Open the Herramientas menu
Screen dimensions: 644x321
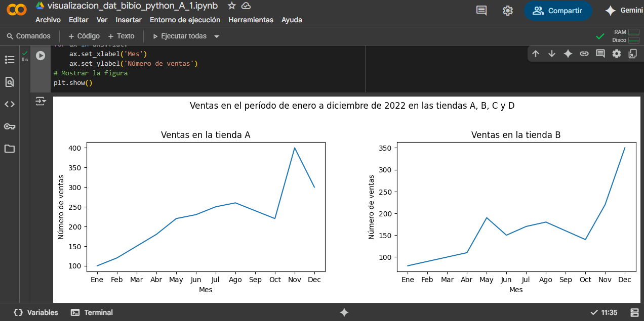pos(251,20)
